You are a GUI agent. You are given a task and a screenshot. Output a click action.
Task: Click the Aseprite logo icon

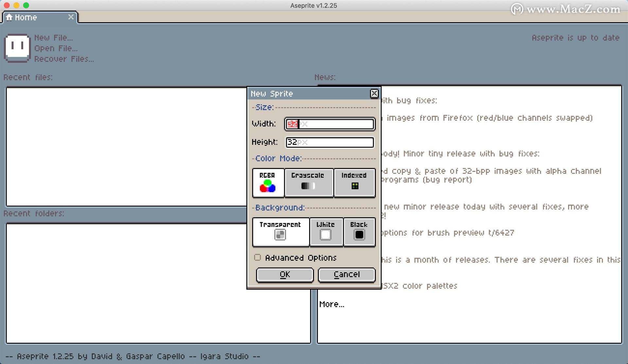click(x=17, y=48)
